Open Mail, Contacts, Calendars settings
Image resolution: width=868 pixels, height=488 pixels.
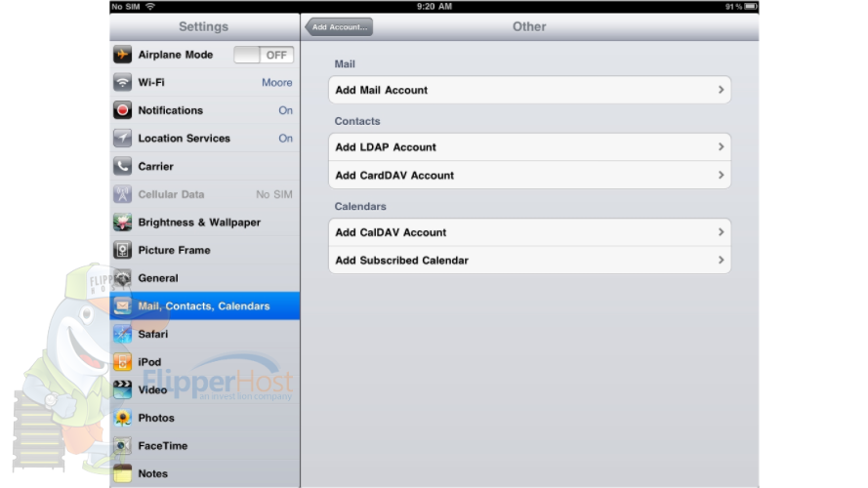click(205, 305)
